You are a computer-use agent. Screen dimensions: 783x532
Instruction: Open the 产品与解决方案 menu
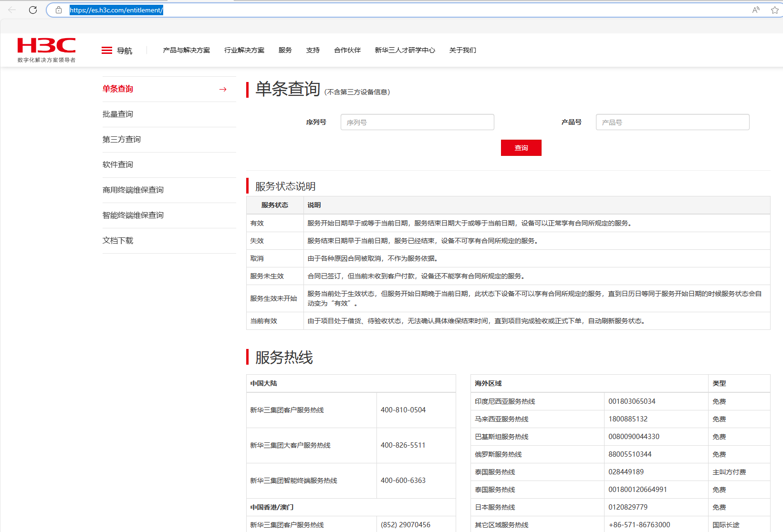coord(186,50)
